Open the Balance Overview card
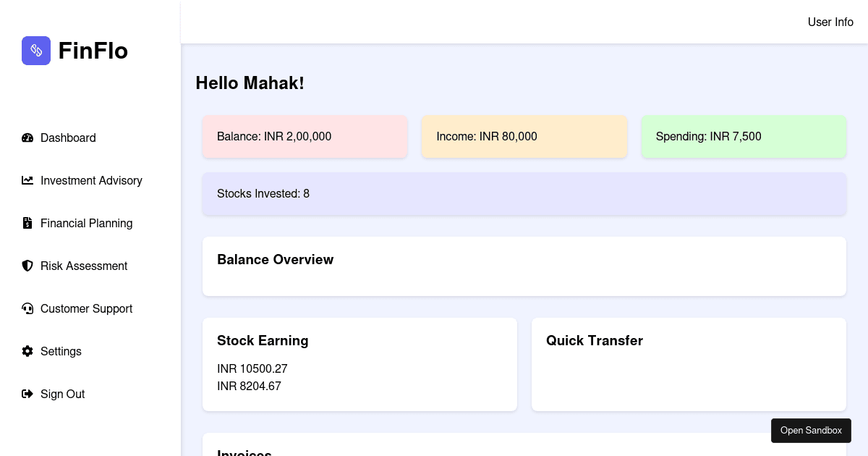This screenshot has width=868, height=456. 524,266
